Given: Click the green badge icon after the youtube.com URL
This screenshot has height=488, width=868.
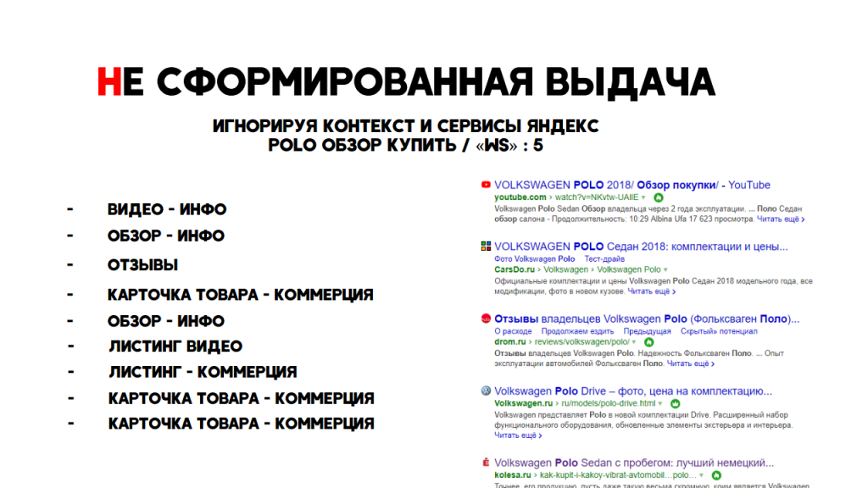Looking at the screenshot, I should pyautogui.click(x=658, y=197).
